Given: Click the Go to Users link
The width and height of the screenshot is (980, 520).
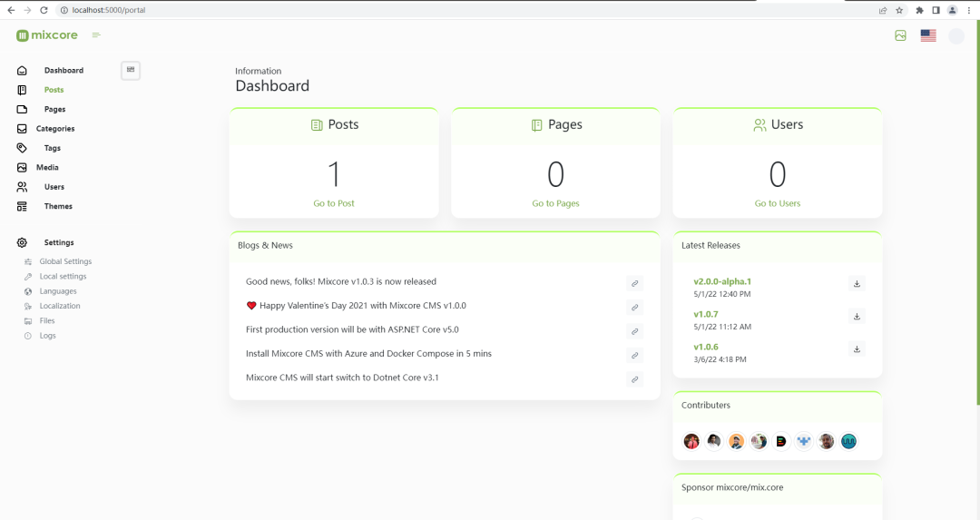Looking at the screenshot, I should pyautogui.click(x=778, y=203).
